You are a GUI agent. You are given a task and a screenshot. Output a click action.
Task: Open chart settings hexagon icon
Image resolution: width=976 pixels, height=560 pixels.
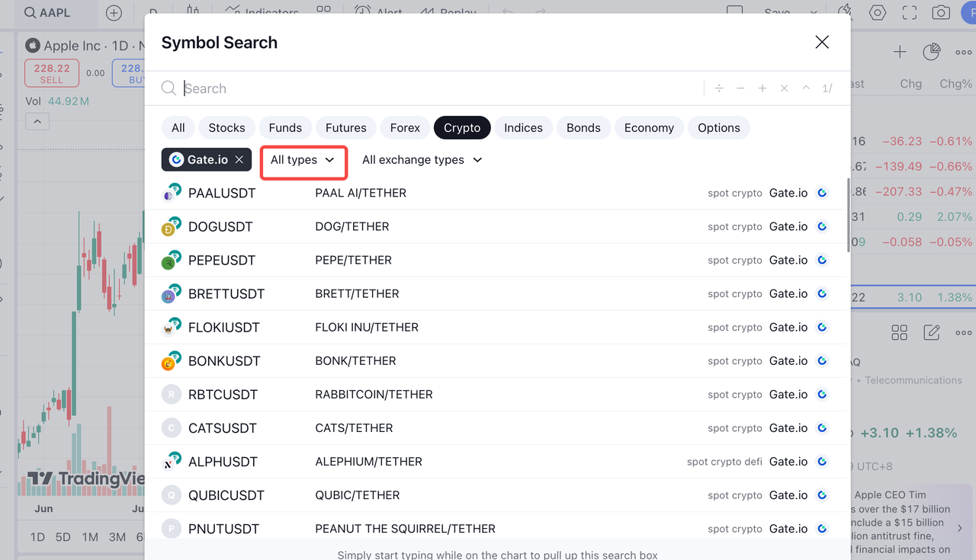point(878,12)
